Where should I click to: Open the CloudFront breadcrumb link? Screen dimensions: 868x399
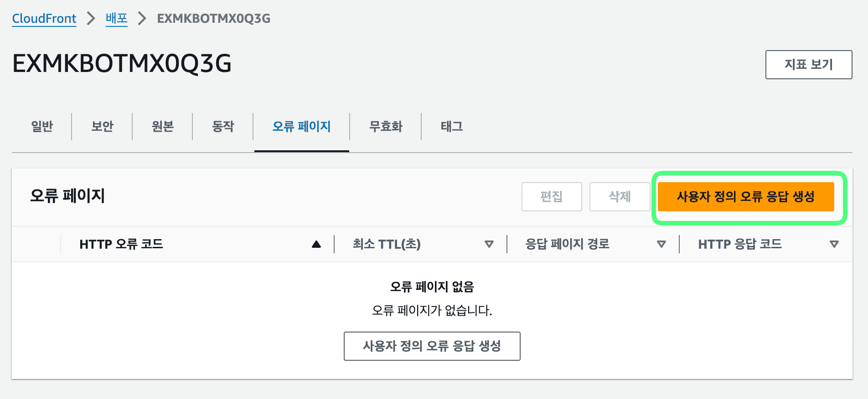coord(44,19)
